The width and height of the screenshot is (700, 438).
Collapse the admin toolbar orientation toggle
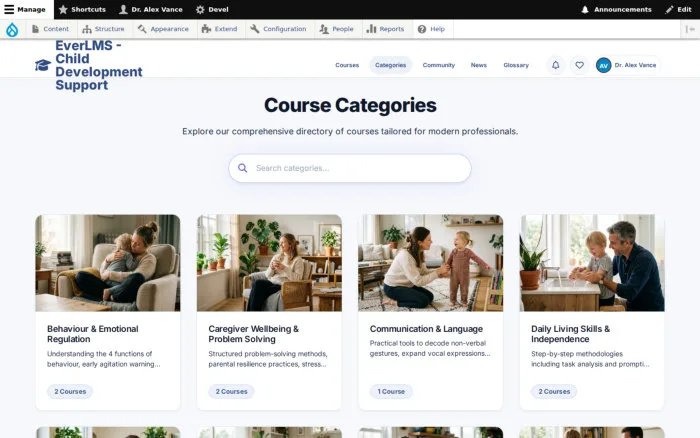(690, 29)
